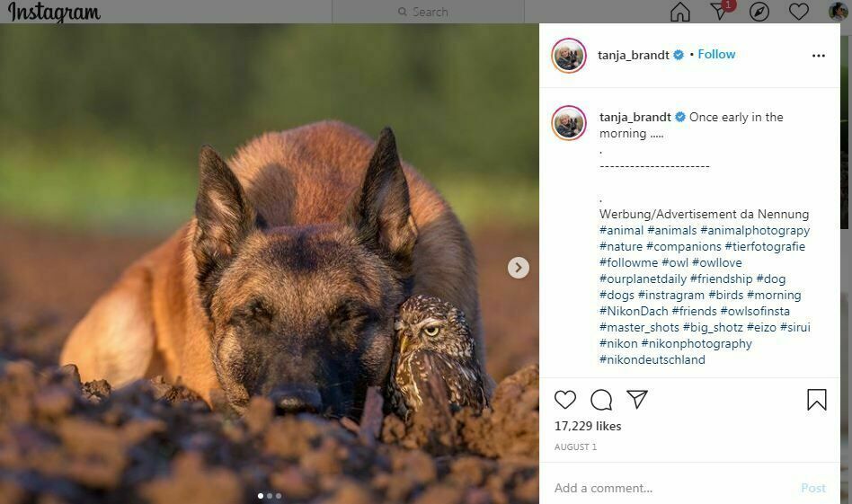
Task: View the 17,229 likes list
Action: pos(588,426)
